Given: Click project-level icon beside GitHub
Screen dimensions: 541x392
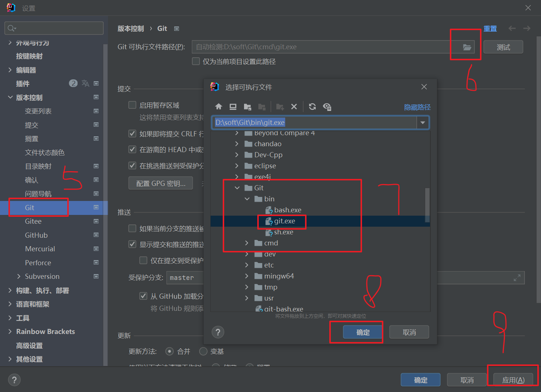Looking at the screenshot, I should (x=96, y=235).
